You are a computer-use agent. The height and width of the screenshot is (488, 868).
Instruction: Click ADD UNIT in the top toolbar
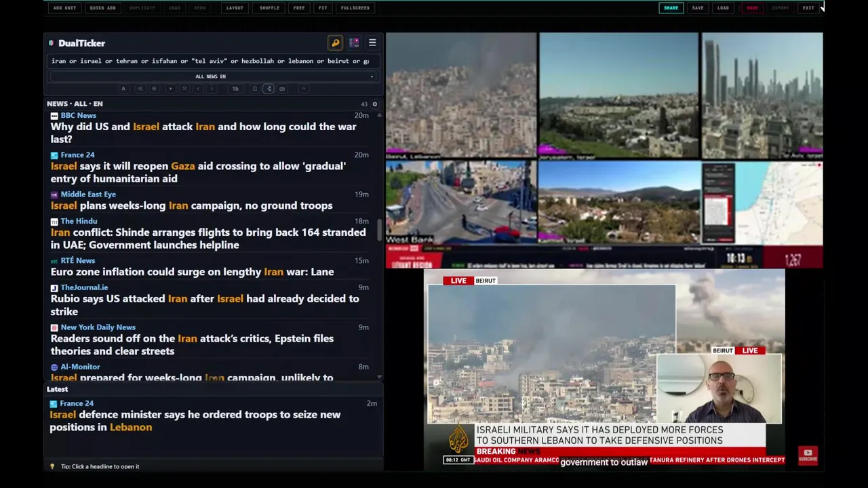pyautogui.click(x=64, y=8)
